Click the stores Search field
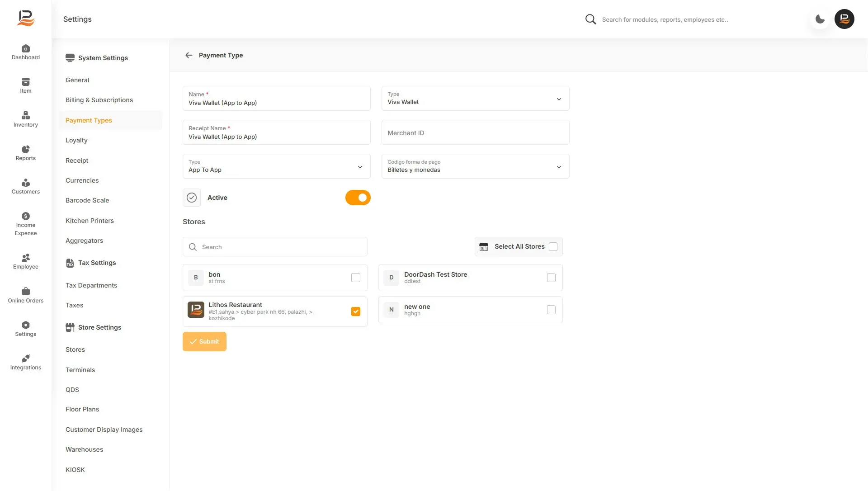The width and height of the screenshot is (868, 491). coord(275,247)
